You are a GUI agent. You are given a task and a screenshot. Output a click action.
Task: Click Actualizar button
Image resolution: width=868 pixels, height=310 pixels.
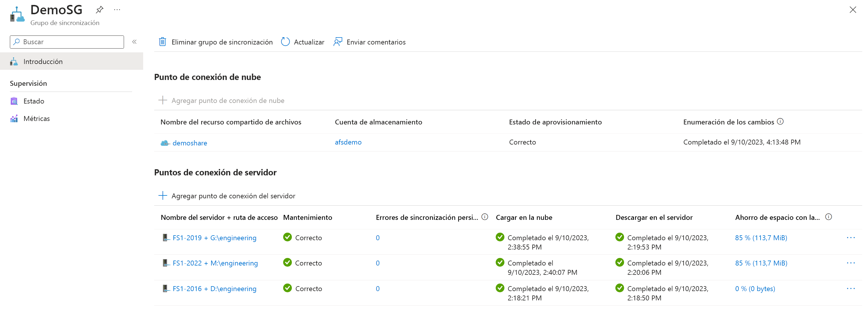303,42
